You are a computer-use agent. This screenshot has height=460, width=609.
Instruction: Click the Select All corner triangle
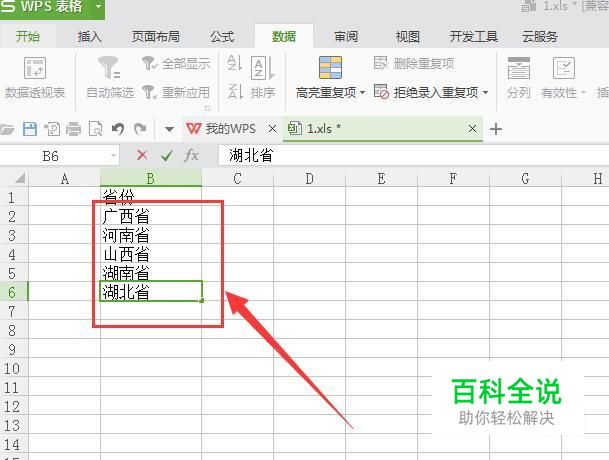[20, 178]
